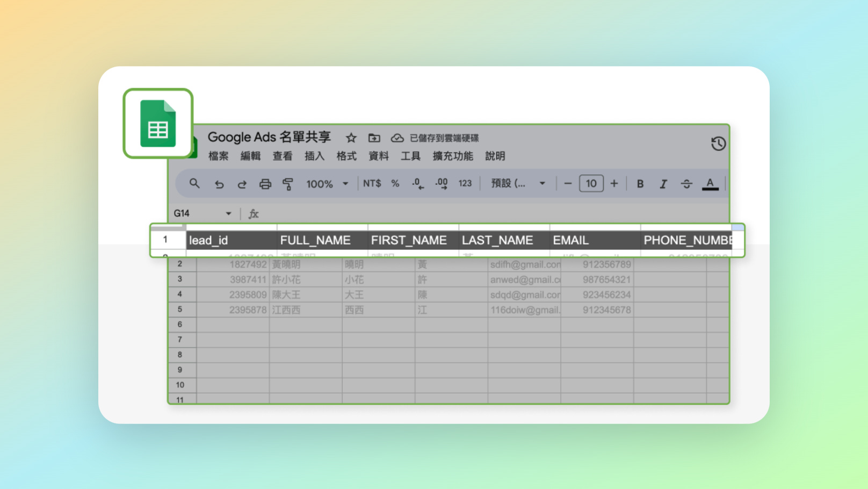The width and height of the screenshot is (868, 489).
Task: Decrease font size with minus button
Action: click(568, 184)
